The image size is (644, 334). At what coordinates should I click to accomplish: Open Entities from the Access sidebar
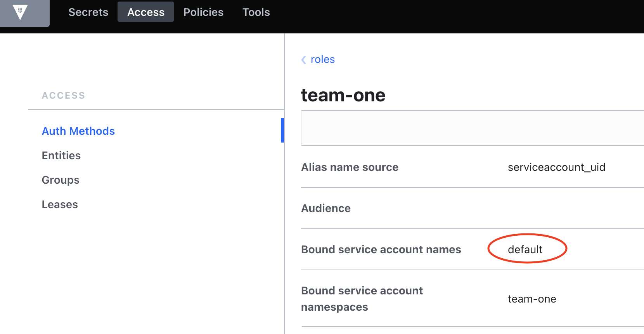click(61, 155)
